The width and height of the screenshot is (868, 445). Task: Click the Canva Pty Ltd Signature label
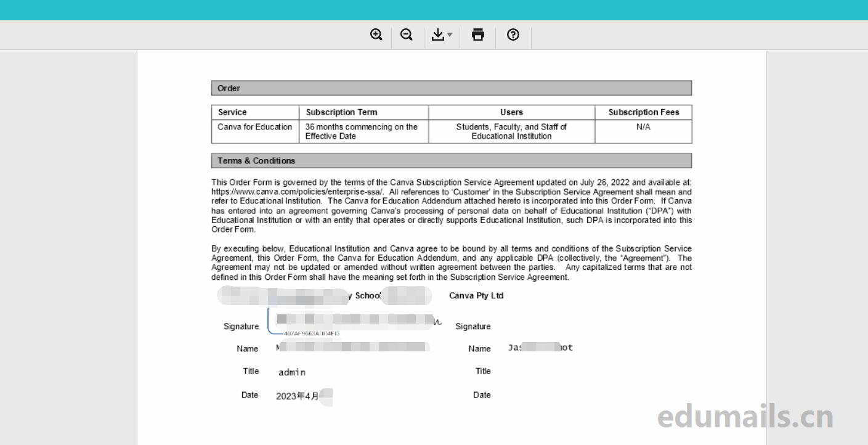(x=473, y=327)
